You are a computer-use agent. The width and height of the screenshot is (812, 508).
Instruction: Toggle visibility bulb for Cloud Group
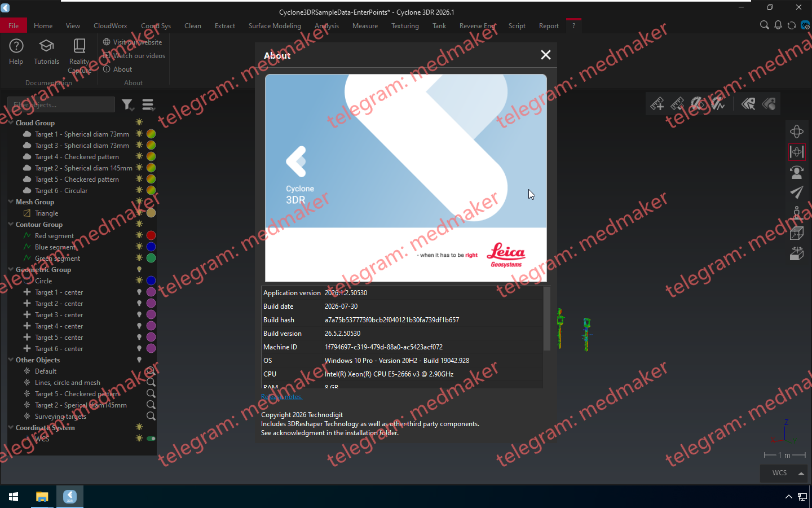tap(139, 122)
